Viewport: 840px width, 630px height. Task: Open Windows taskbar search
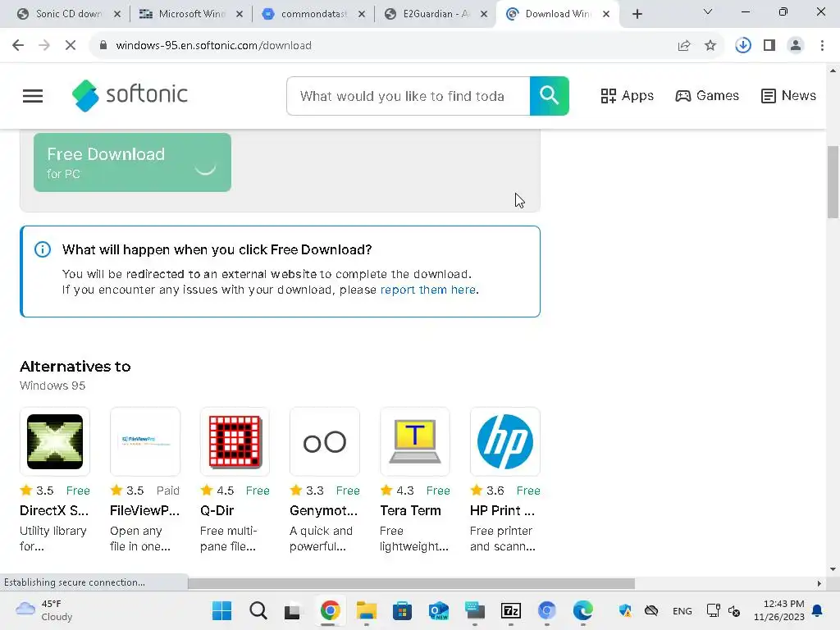click(258, 610)
